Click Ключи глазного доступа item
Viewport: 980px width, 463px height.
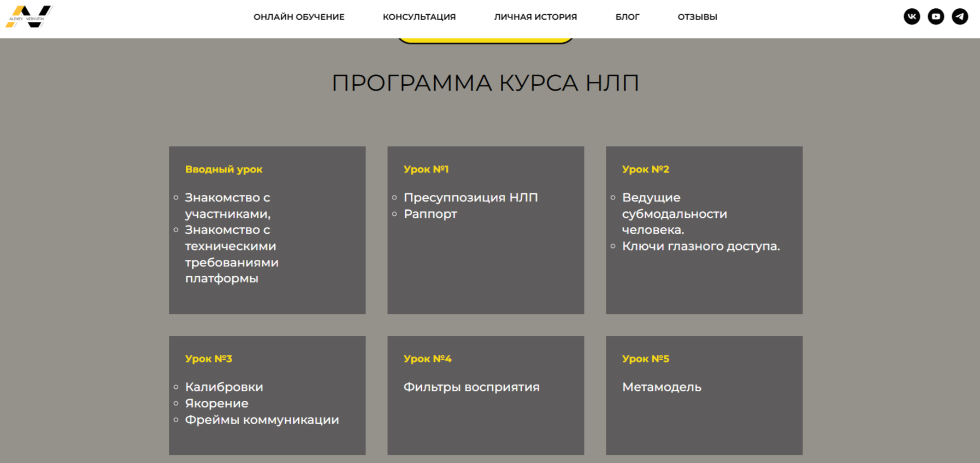[x=701, y=246]
